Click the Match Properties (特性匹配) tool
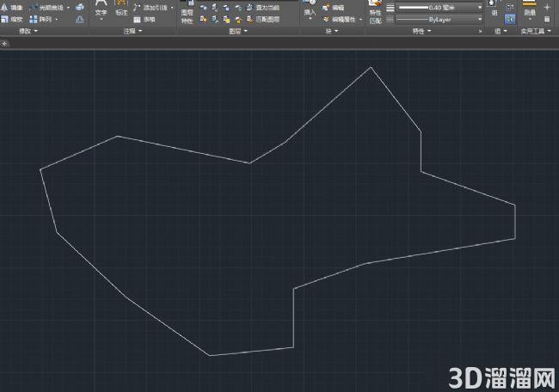Image resolution: width=559 pixels, height=392 pixels. click(x=376, y=13)
